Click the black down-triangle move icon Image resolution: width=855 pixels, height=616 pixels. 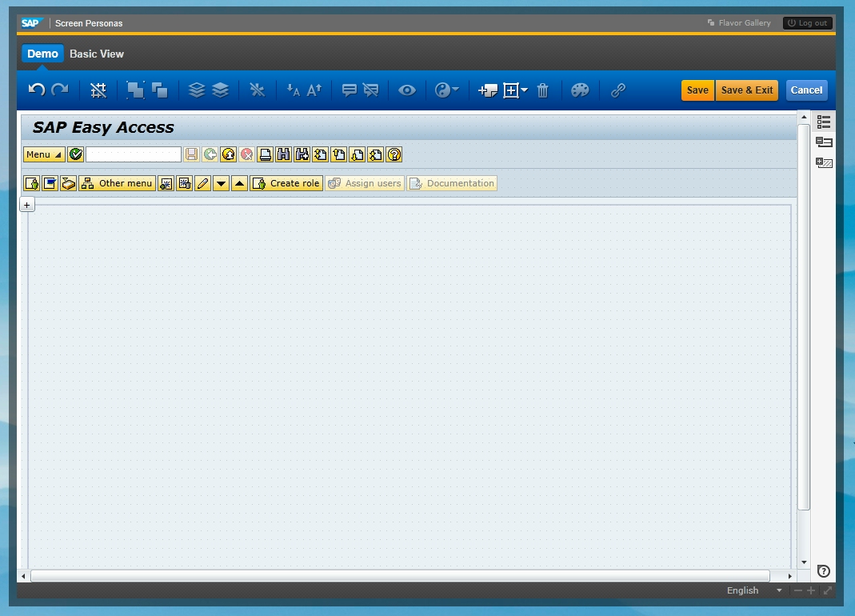(221, 183)
